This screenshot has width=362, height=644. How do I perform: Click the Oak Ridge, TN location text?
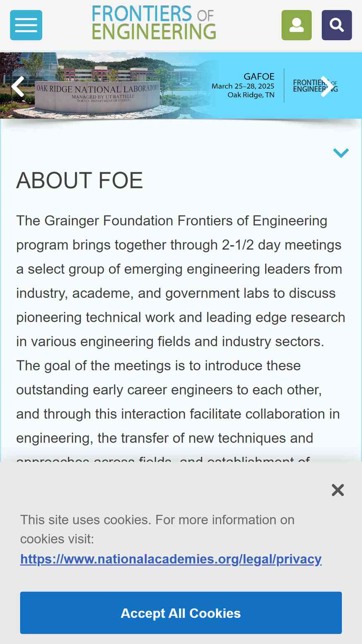pyautogui.click(x=251, y=95)
